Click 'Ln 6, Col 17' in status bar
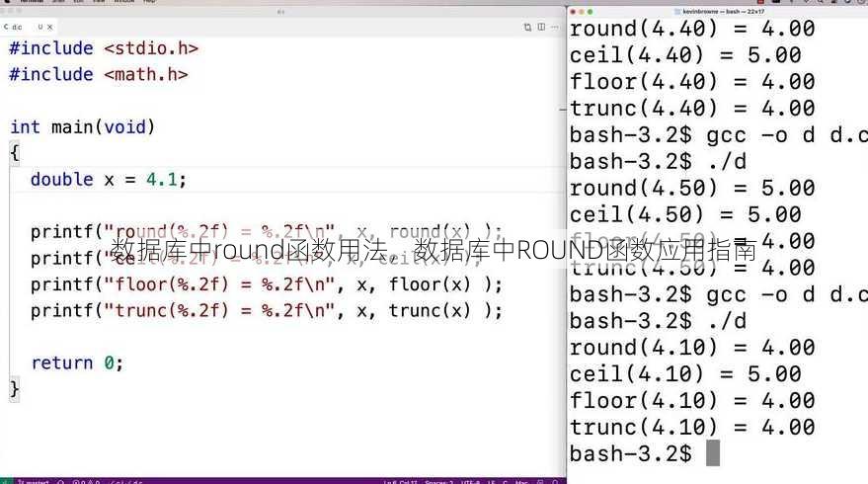This screenshot has height=484, width=868. click(x=400, y=482)
